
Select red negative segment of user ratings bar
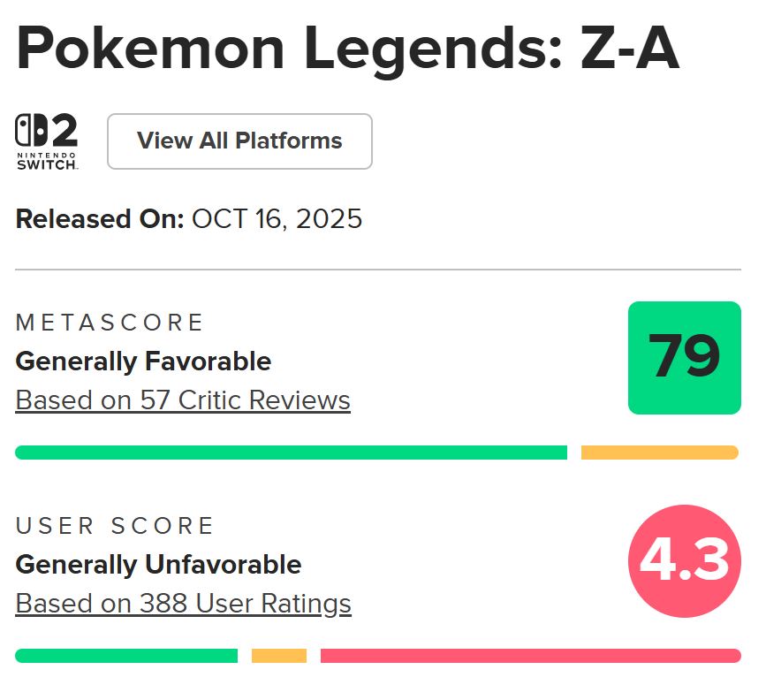(530, 656)
